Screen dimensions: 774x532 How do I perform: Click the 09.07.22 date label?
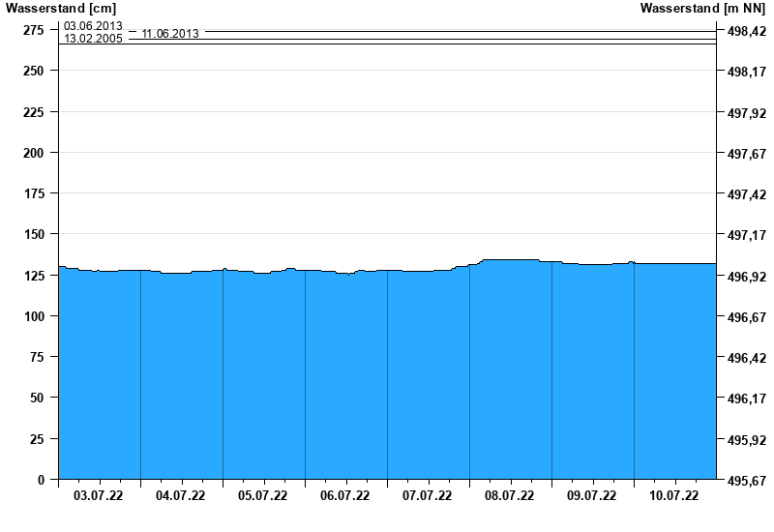[592, 496]
